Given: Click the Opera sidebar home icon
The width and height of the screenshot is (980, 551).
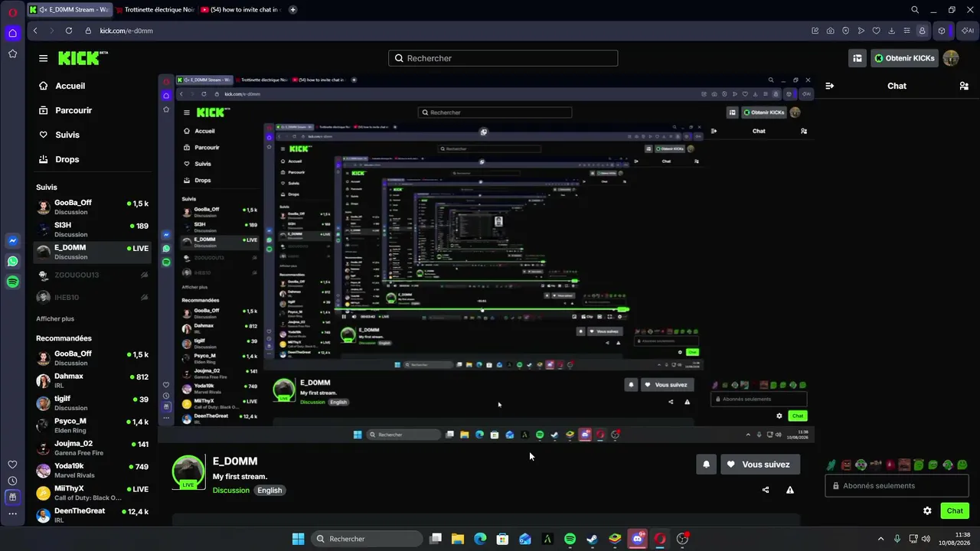Looking at the screenshot, I should [12, 33].
